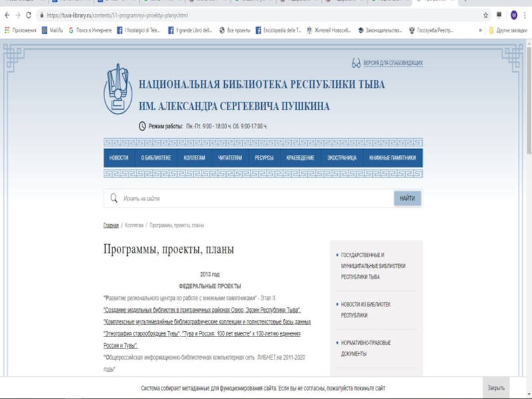Open the Комплексные мультимедийные библиографические коллекции link
532x399 pixels.
point(207,322)
